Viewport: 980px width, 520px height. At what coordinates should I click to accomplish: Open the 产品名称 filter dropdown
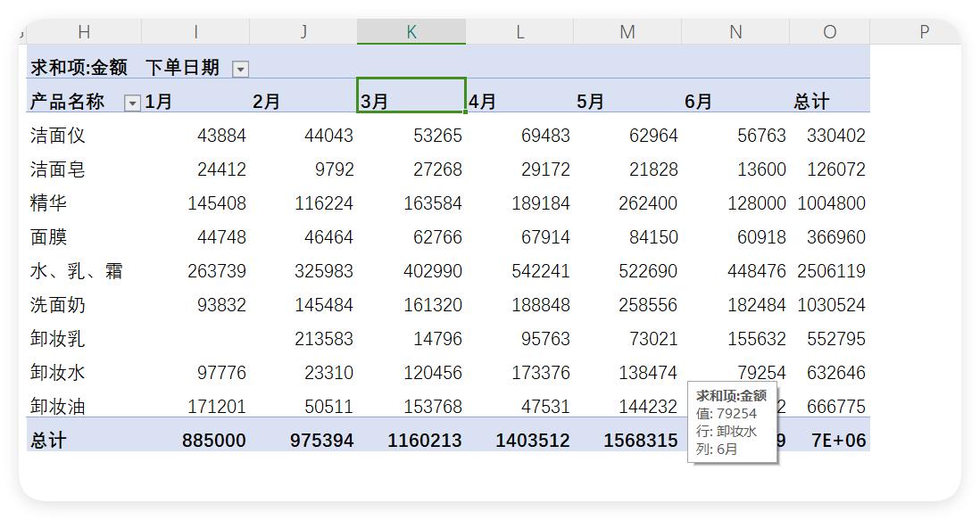click(132, 103)
